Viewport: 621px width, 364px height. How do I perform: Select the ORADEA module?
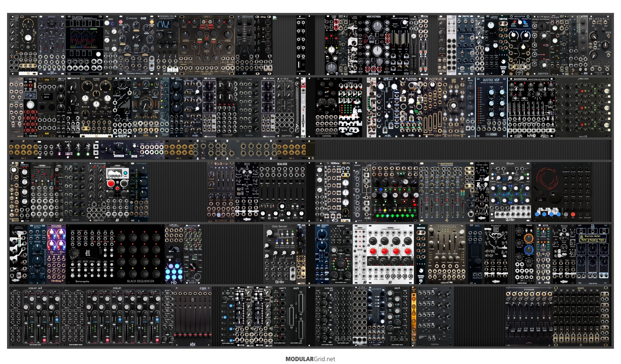pyautogui.click(x=390, y=254)
